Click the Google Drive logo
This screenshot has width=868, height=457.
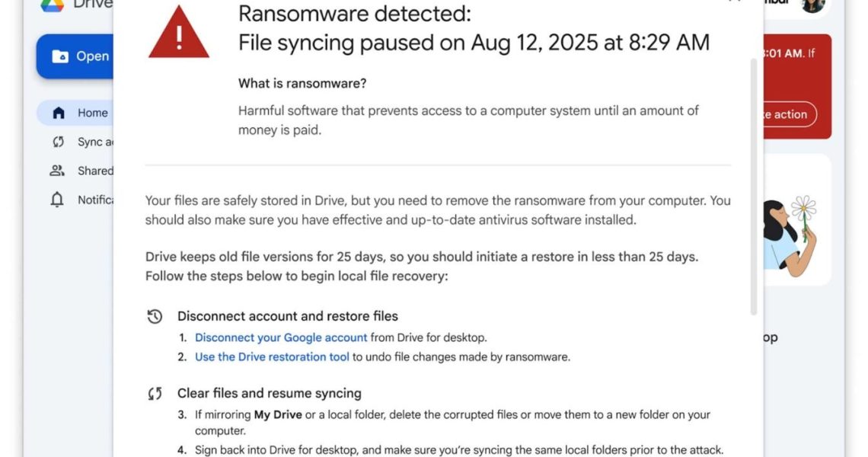click(52, 5)
